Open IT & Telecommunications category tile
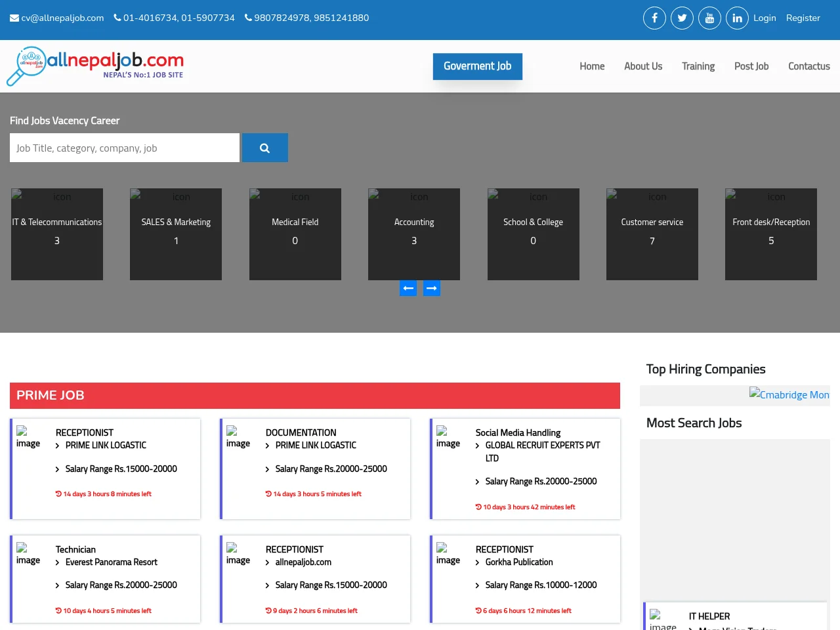The width and height of the screenshot is (840, 630). pos(57,234)
